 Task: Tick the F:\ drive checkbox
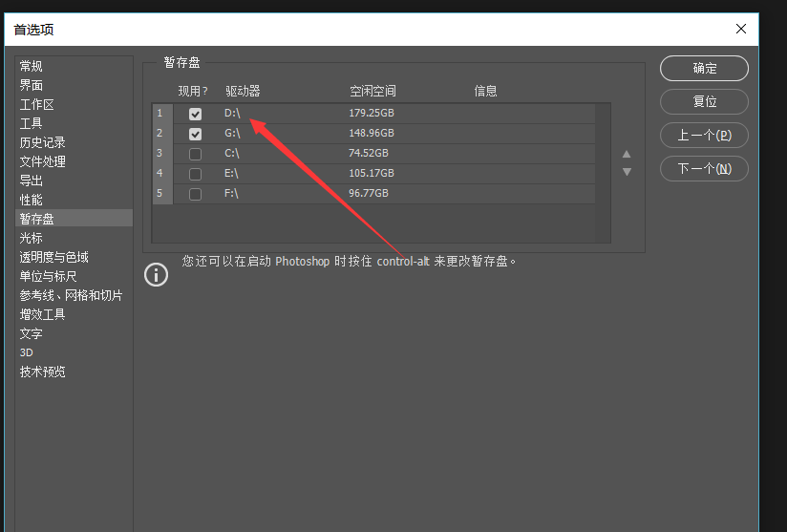pyautogui.click(x=196, y=194)
